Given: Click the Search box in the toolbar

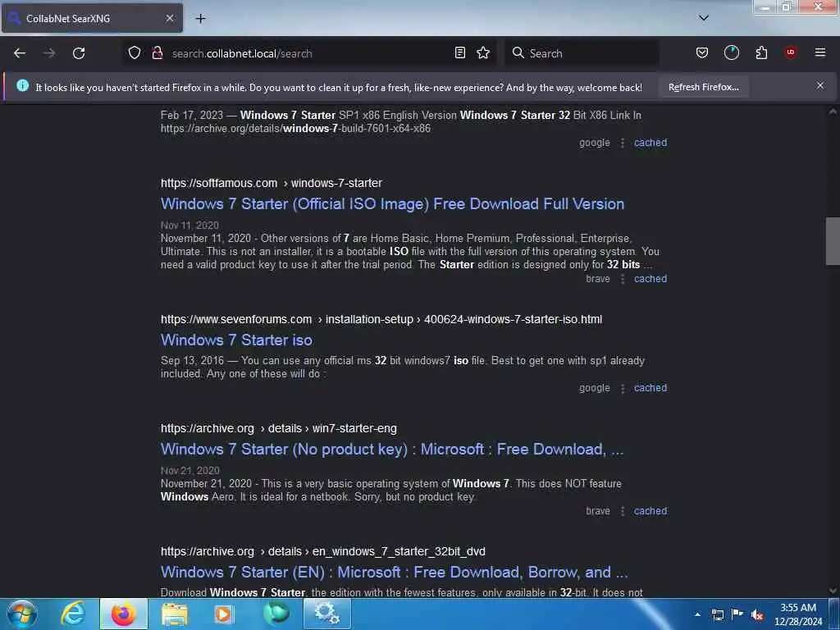Looking at the screenshot, I should coord(582,53).
